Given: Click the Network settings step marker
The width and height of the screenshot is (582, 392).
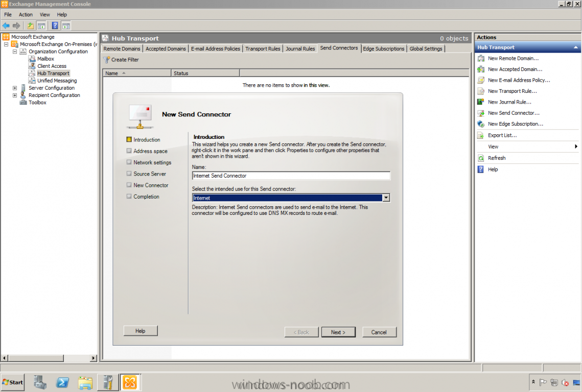Looking at the screenshot, I should click(129, 162).
